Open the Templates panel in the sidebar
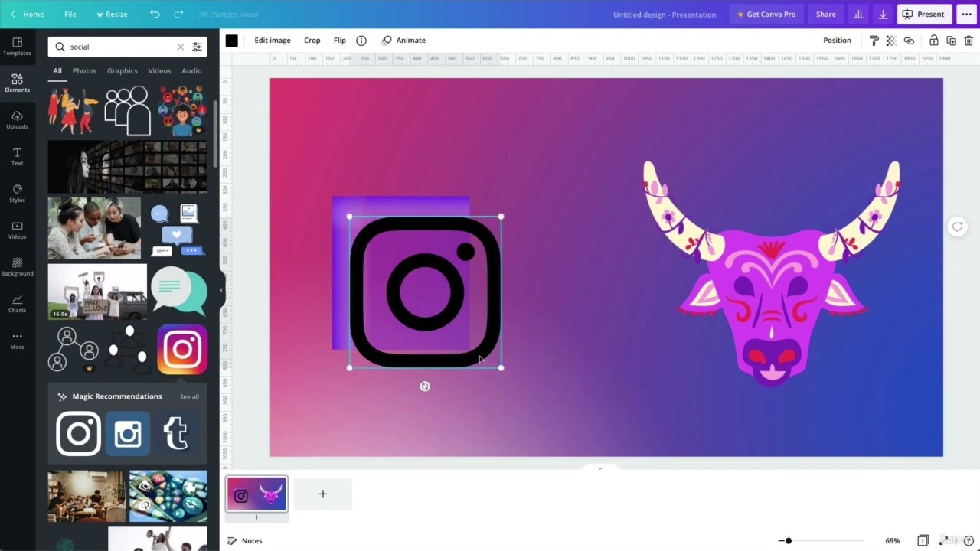This screenshot has width=980, height=551. coord(17,46)
